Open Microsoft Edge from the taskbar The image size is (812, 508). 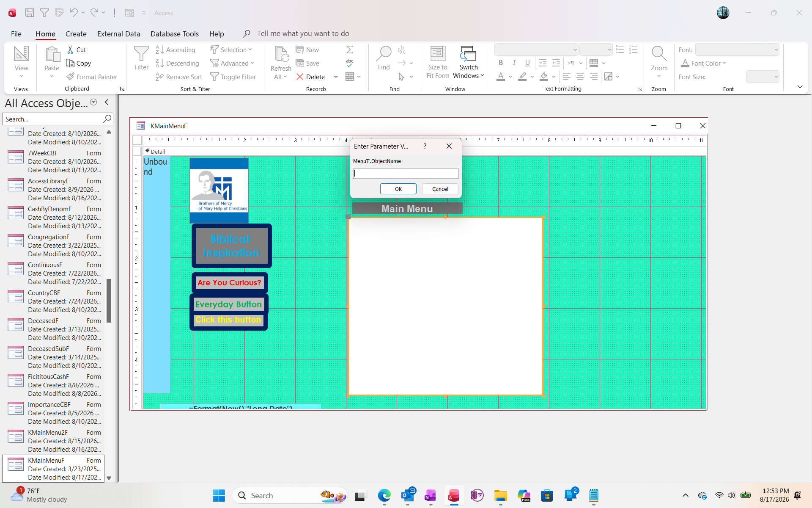[384, 495]
